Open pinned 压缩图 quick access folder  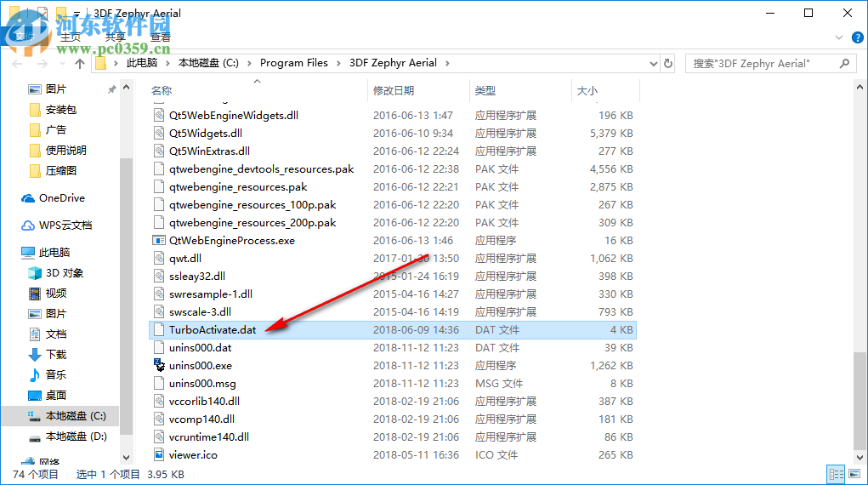(53, 171)
